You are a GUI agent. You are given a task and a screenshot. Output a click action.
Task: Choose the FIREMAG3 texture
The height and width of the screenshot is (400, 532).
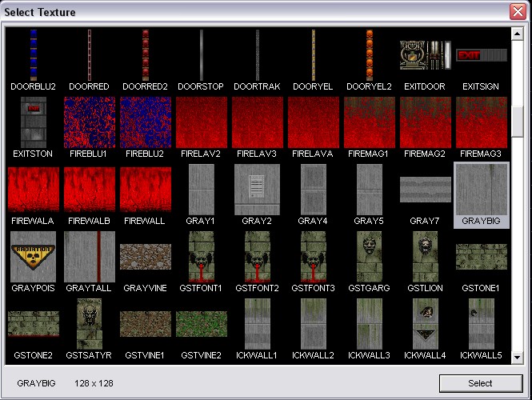482,122
